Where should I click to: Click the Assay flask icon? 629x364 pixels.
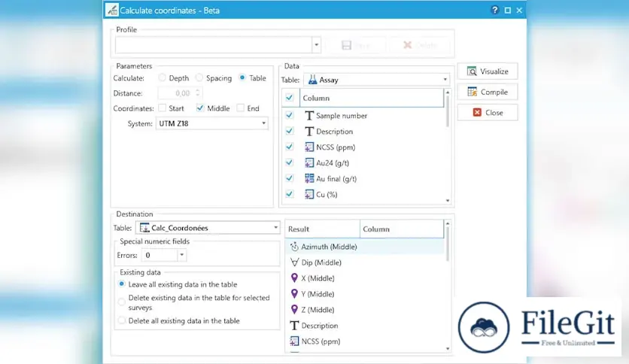pos(312,80)
